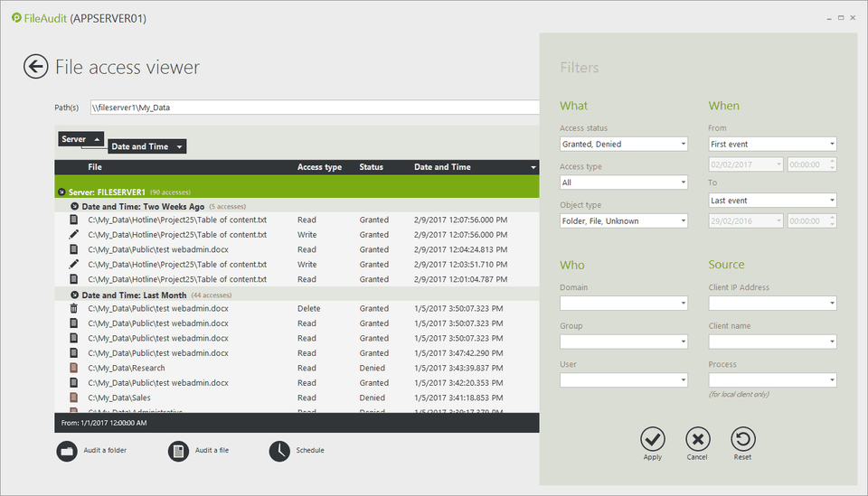Collapse the Two Weeks Ago group

coord(74,207)
